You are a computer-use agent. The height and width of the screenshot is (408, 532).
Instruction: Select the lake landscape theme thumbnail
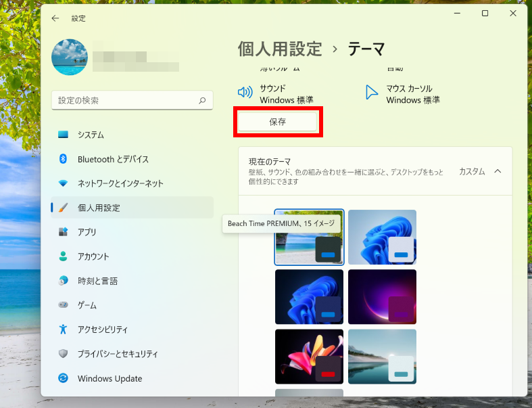[x=382, y=357]
